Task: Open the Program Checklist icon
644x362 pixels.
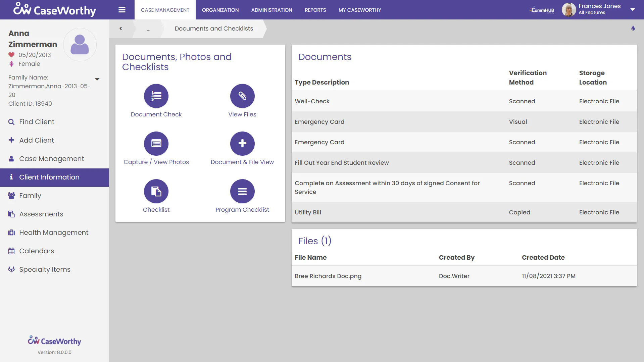Action: 242,191
